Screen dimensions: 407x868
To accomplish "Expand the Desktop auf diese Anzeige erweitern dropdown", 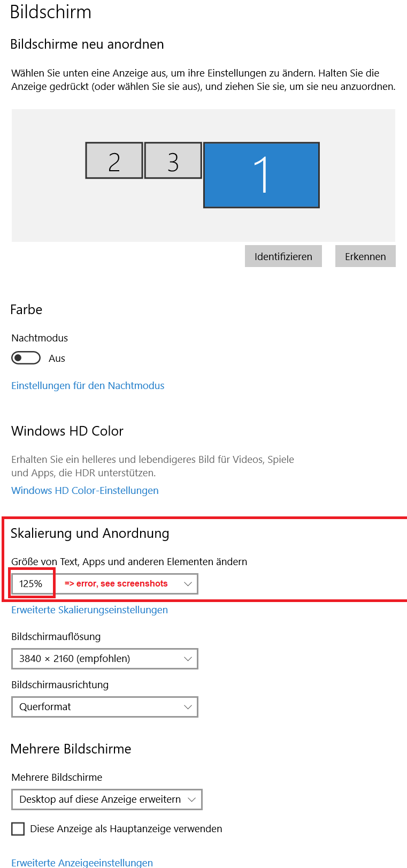I will [x=107, y=800].
